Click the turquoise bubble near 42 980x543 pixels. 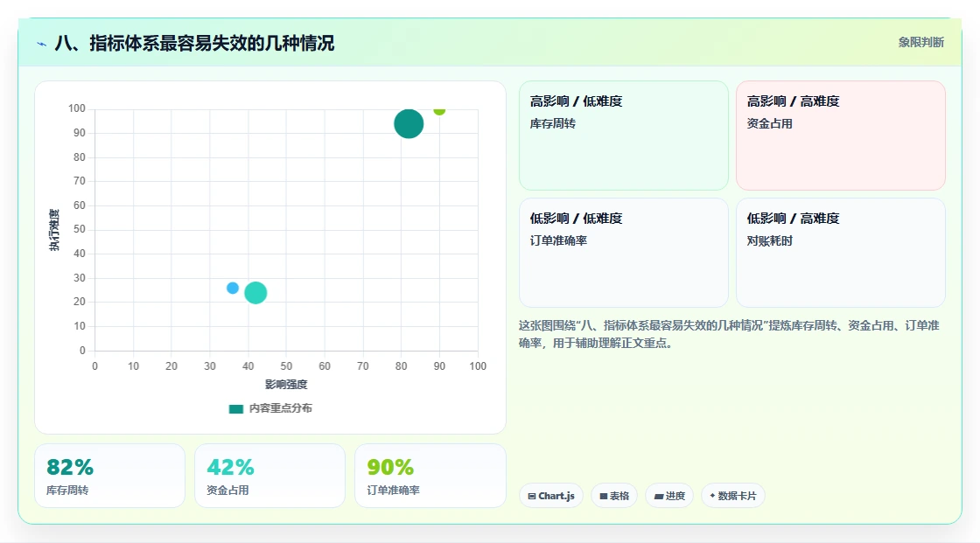coord(255,292)
